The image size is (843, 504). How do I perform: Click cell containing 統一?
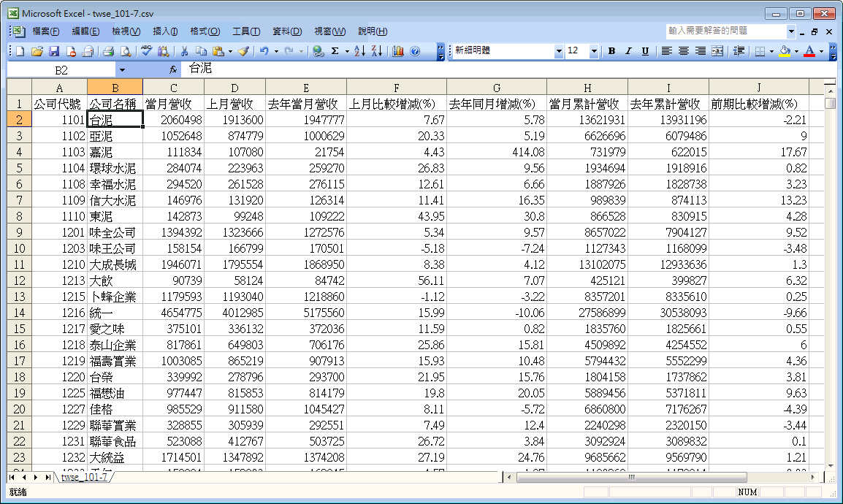pyautogui.click(x=115, y=313)
